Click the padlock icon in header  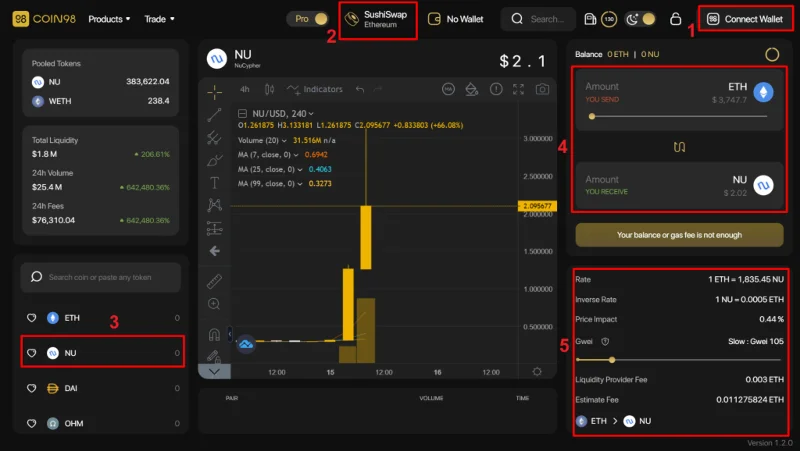(x=676, y=19)
